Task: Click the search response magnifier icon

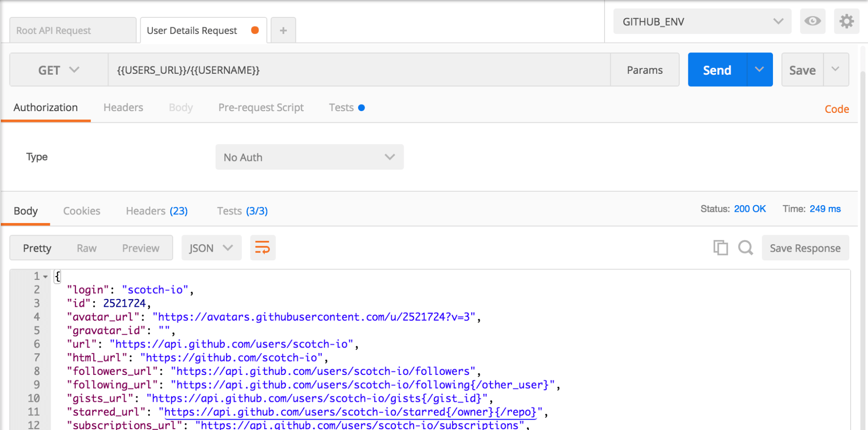Action: [746, 248]
